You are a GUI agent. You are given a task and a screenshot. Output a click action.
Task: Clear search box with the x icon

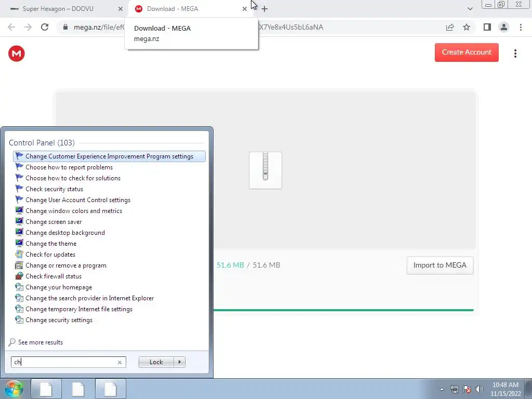click(119, 362)
